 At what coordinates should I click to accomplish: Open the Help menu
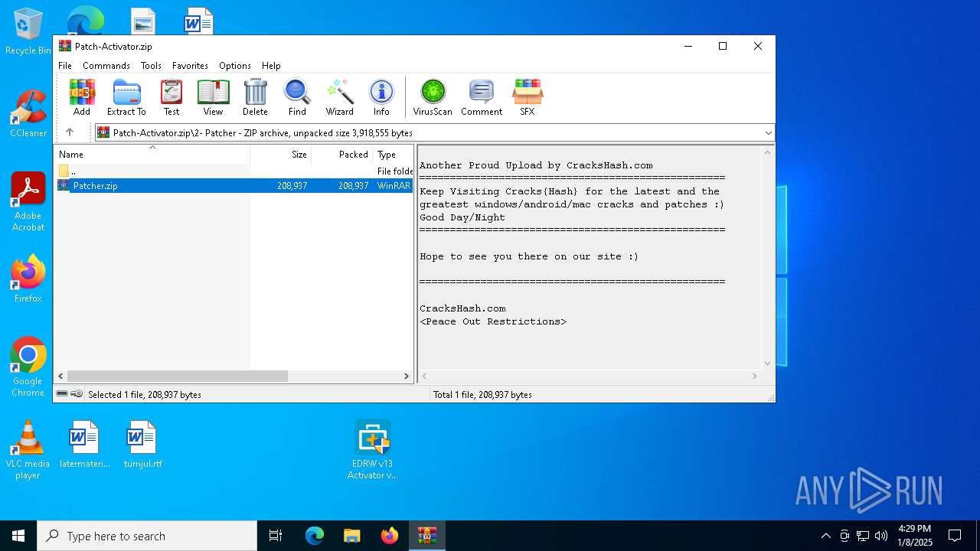(x=271, y=66)
